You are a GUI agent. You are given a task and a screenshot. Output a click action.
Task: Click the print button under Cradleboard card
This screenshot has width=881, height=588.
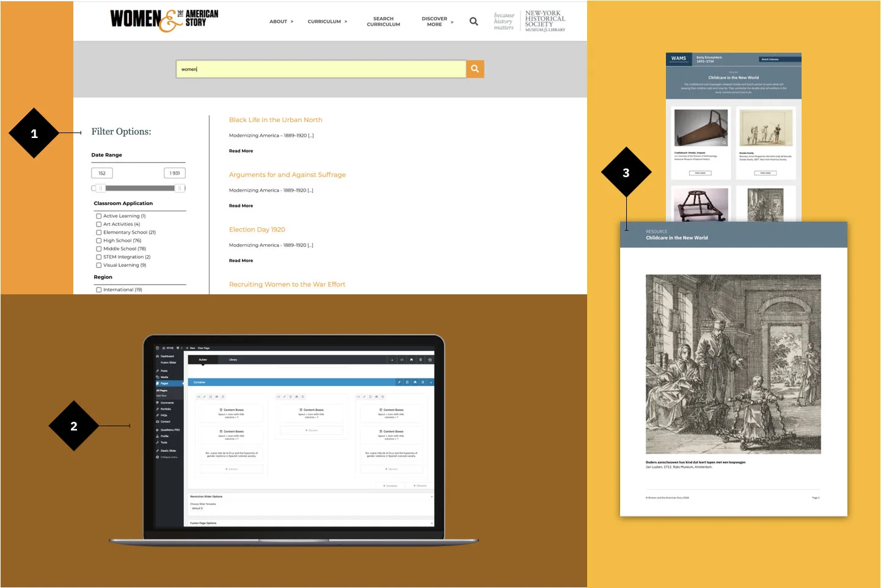click(x=700, y=173)
